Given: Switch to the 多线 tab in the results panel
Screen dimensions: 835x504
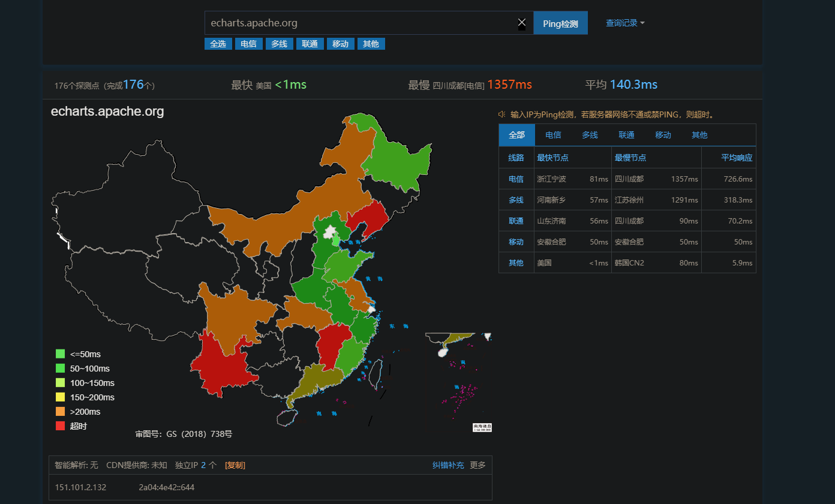Looking at the screenshot, I should pos(590,135).
